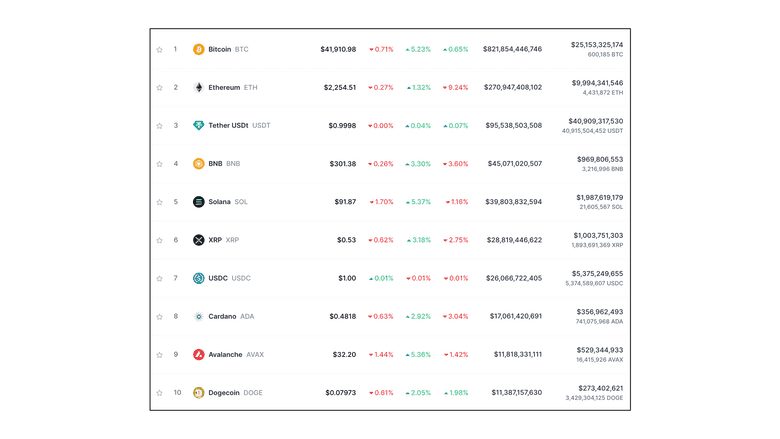Click the BNB coin logo icon
This screenshot has width=780, height=439.
tap(198, 164)
